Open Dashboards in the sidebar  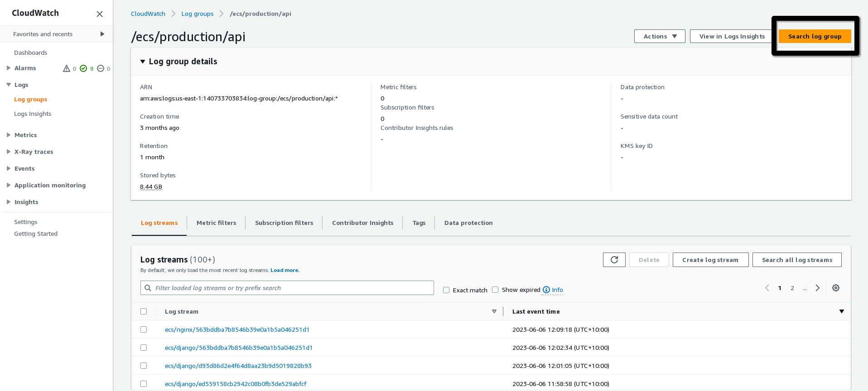tap(30, 52)
